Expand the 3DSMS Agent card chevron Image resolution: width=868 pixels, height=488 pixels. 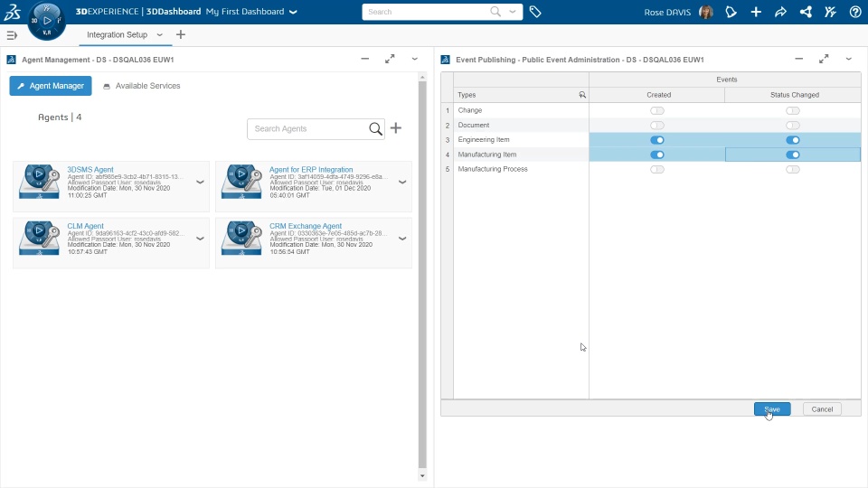click(x=200, y=182)
